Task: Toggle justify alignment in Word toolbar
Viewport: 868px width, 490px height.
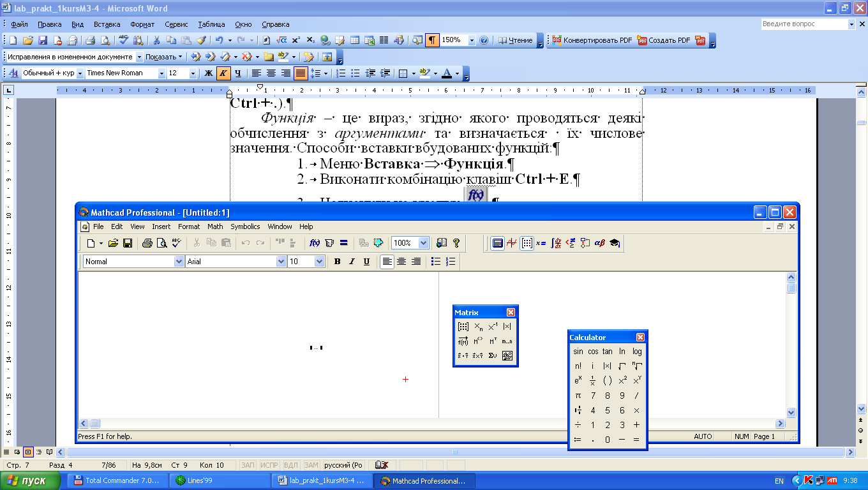Action: pyautogui.click(x=301, y=73)
